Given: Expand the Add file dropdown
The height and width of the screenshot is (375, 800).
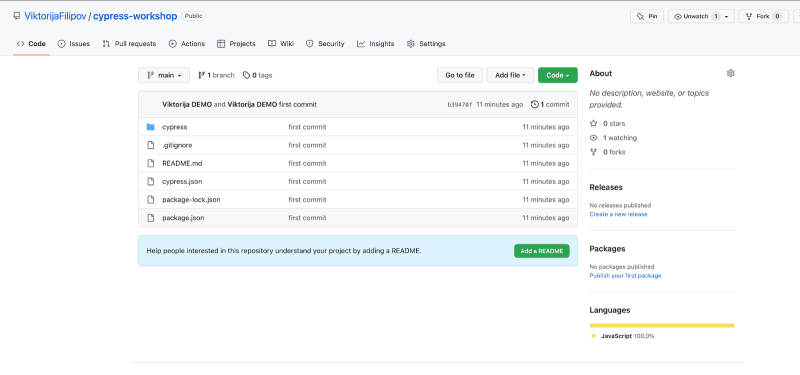Looking at the screenshot, I should 510,76.
